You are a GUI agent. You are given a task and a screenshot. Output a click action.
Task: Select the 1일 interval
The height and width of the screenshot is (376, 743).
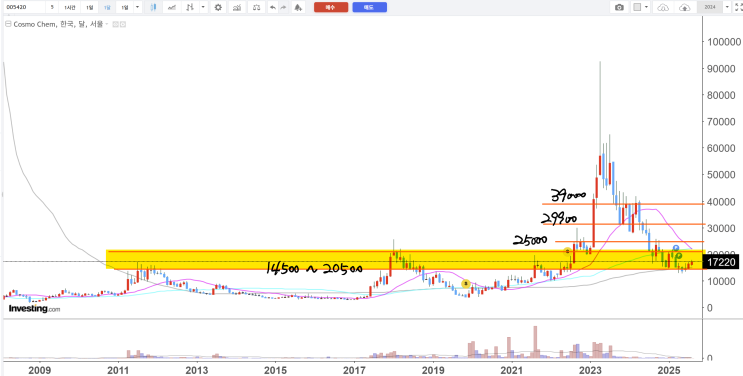click(x=90, y=7)
